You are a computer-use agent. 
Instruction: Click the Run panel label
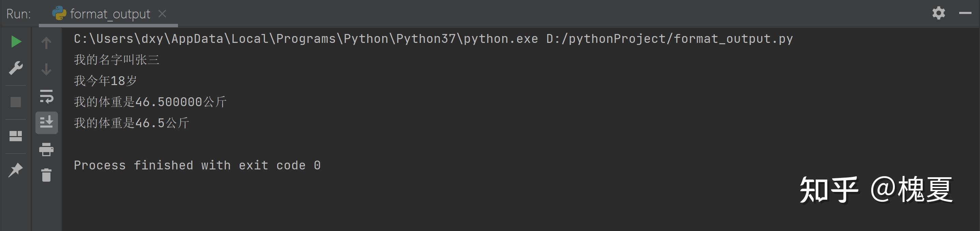coord(18,14)
